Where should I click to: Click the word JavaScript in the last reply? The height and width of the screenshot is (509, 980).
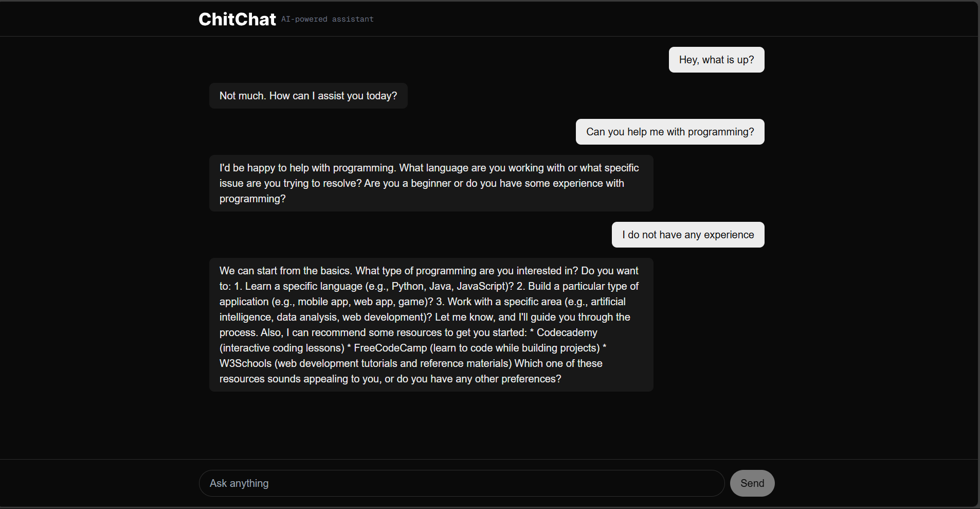(482, 286)
